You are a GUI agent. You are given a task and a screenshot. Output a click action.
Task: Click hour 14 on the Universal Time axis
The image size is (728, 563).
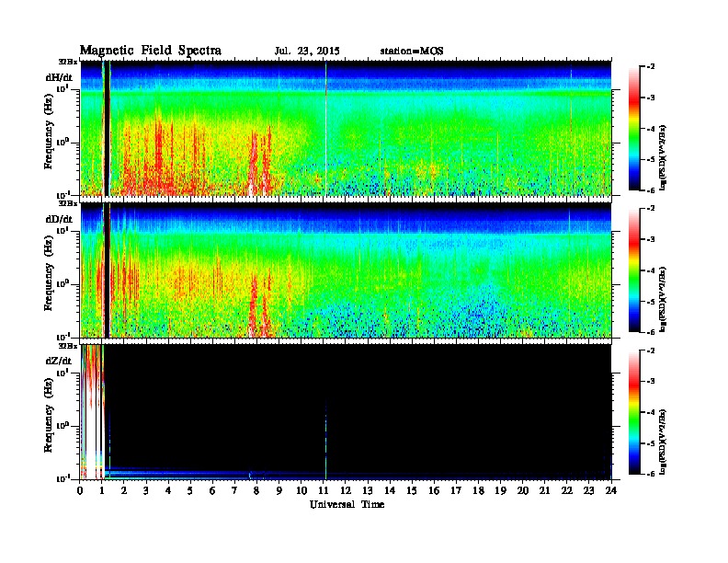(x=390, y=490)
